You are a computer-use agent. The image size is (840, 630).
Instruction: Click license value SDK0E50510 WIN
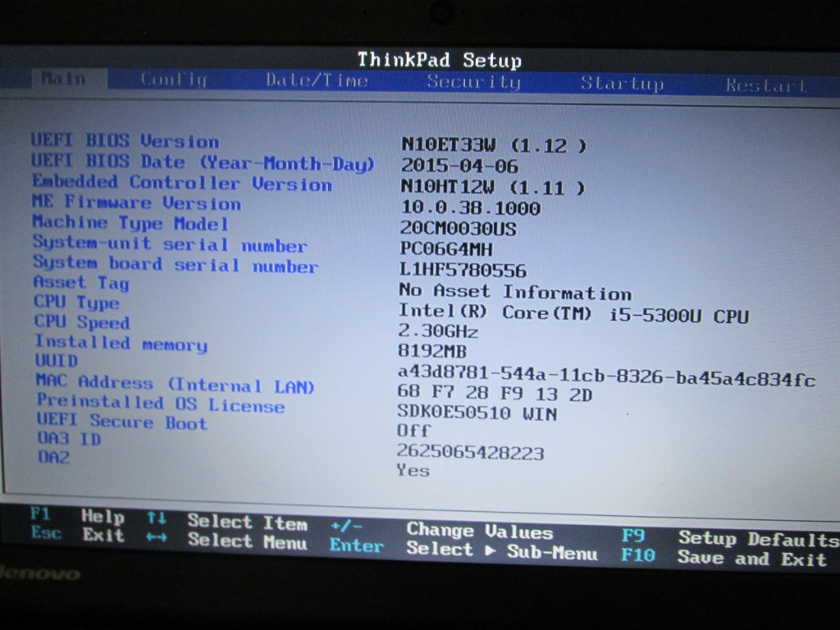pos(477,413)
